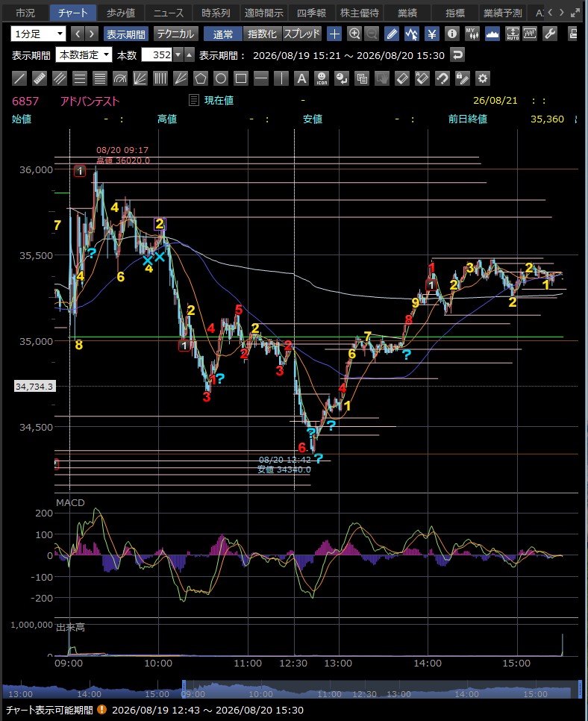
Task: Switch to the 四季報 tab
Action: [x=312, y=13]
